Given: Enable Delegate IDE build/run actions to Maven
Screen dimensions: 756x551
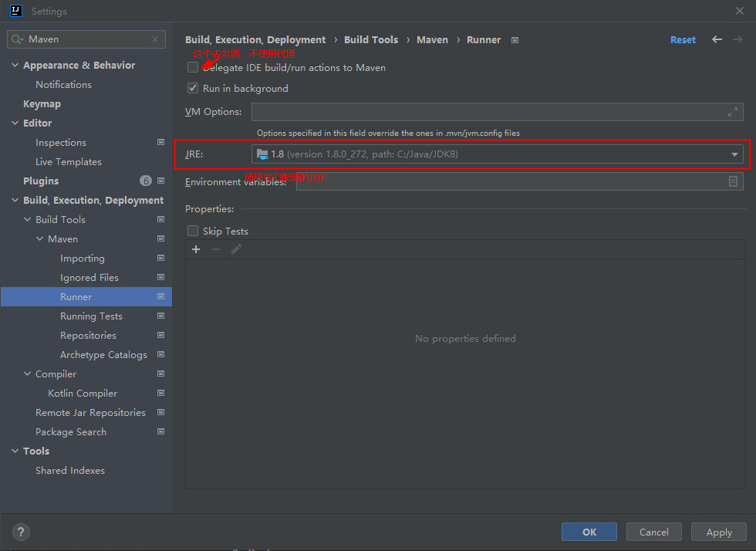Looking at the screenshot, I should (x=193, y=67).
